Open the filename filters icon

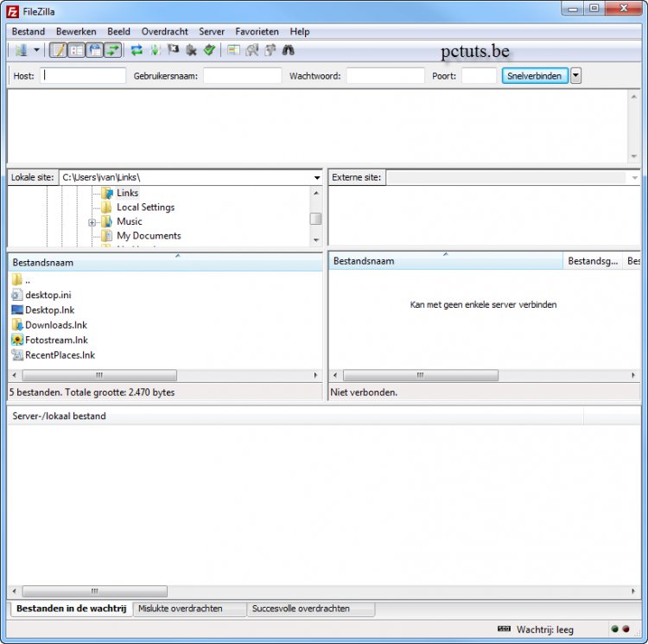234,50
